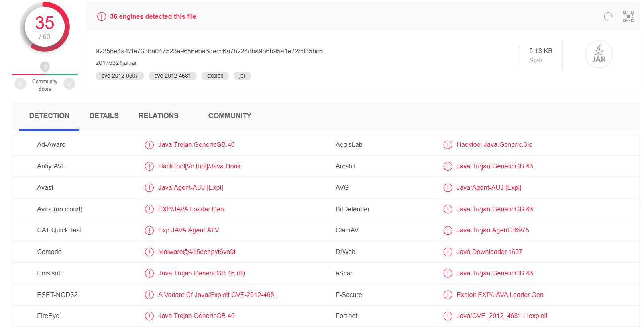Click the community score question mark icon
The width and height of the screenshot is (644, 328).
(45, 67)
